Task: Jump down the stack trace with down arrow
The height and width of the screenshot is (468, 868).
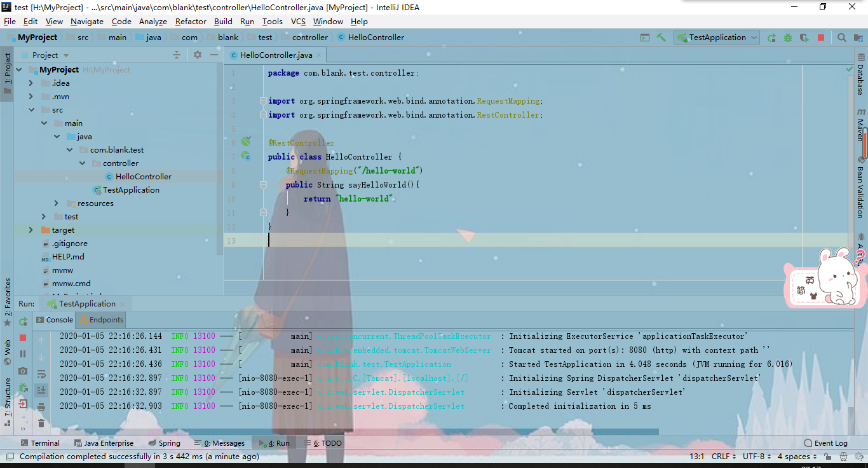Action: (x=41, y=357)
